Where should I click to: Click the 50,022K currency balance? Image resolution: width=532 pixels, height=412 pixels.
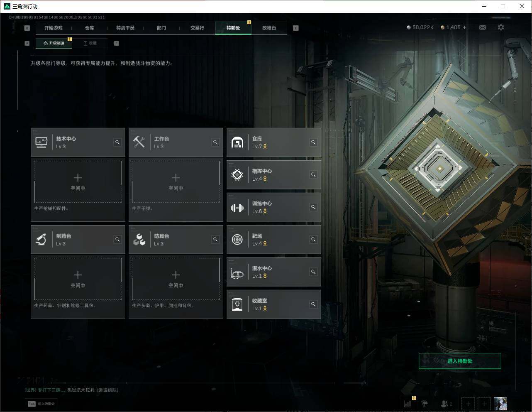[420, 27]
